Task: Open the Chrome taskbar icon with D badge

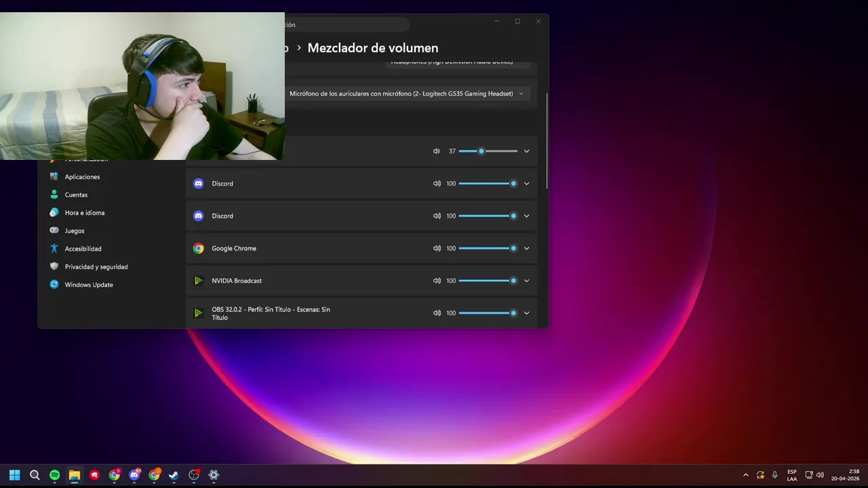Action: click(115, 475)
